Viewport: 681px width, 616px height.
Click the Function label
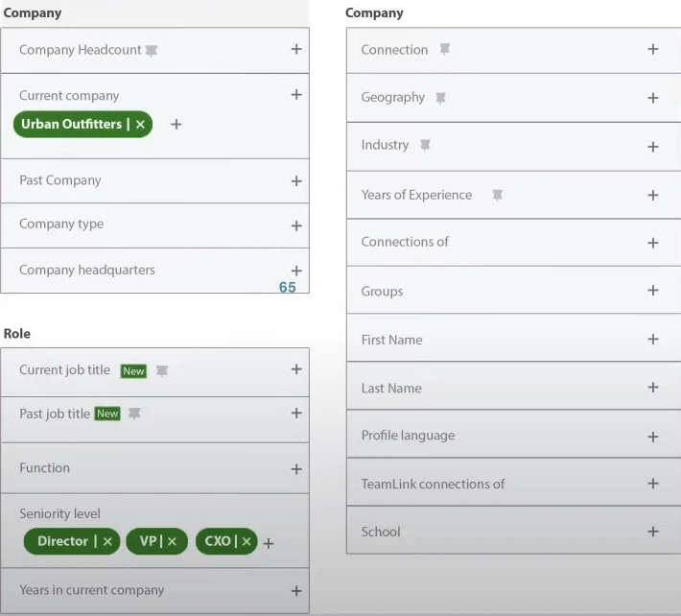(45, 468)
